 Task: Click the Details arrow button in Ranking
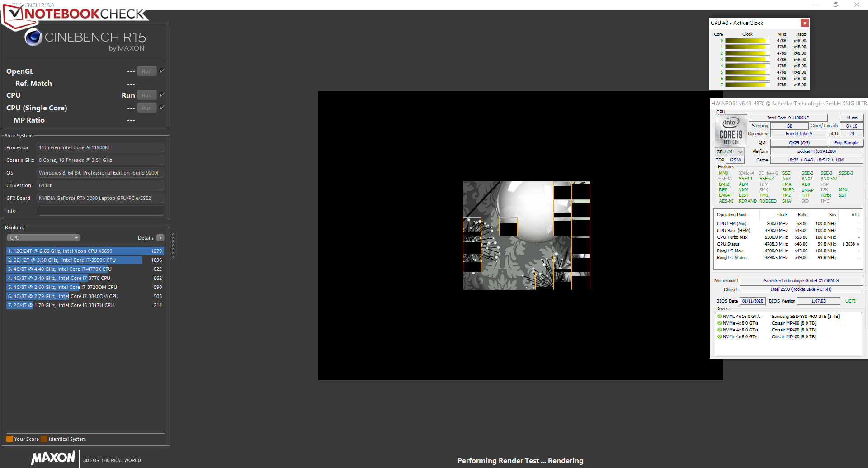point(160,238)
